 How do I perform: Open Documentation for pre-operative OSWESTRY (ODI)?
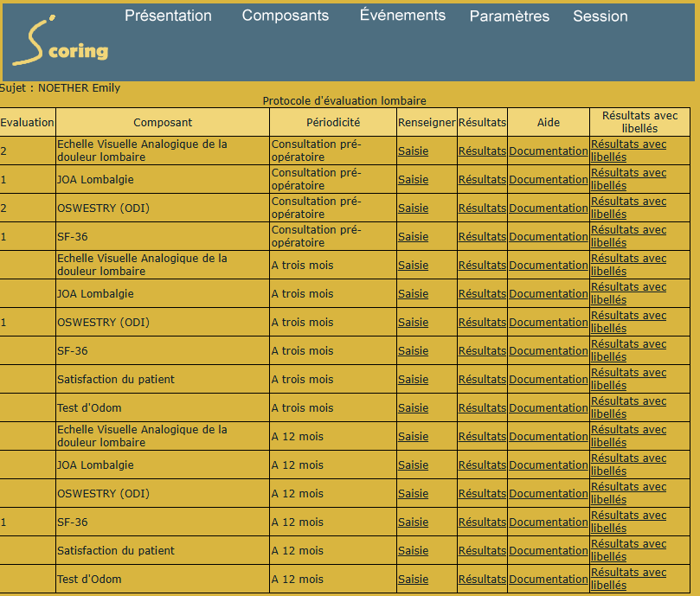[x=548, y=208]
